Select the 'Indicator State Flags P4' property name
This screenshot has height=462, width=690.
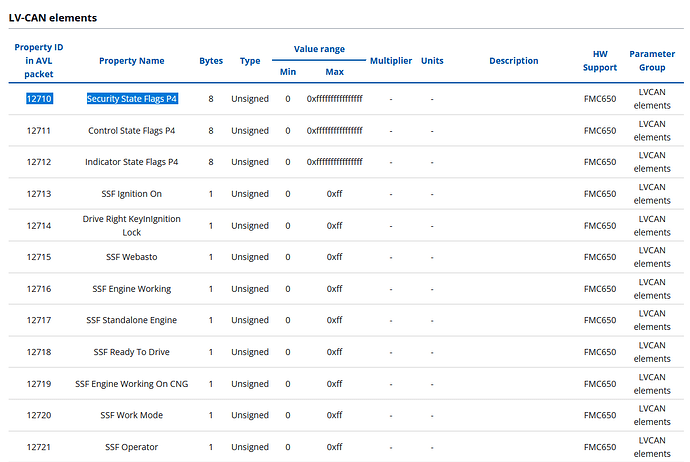pos(132,162)
